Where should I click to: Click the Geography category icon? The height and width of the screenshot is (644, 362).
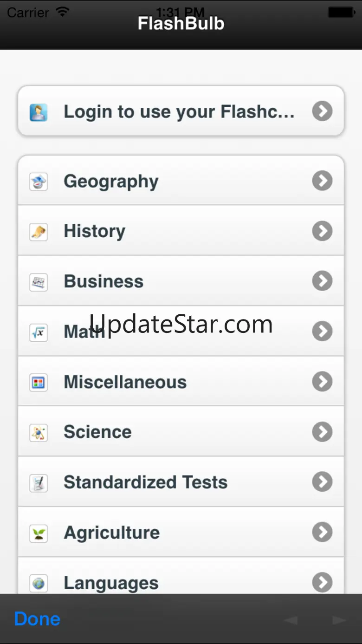[x=39, y=182]
